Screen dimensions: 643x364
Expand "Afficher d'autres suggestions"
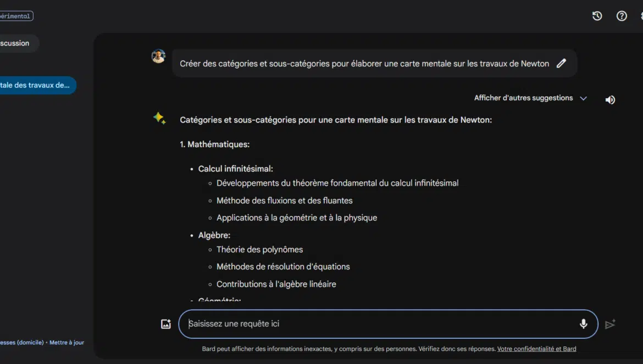[x=523, y=98]
